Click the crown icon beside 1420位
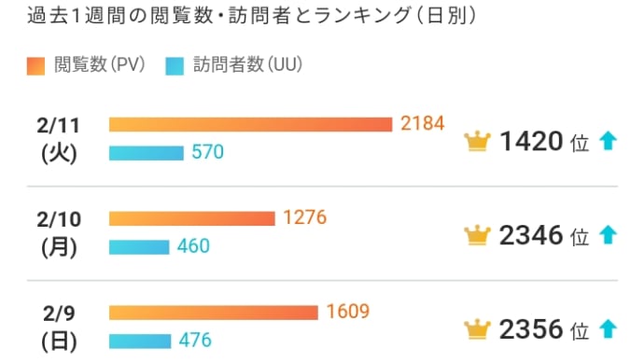644x362 pixels. [477, 142]
